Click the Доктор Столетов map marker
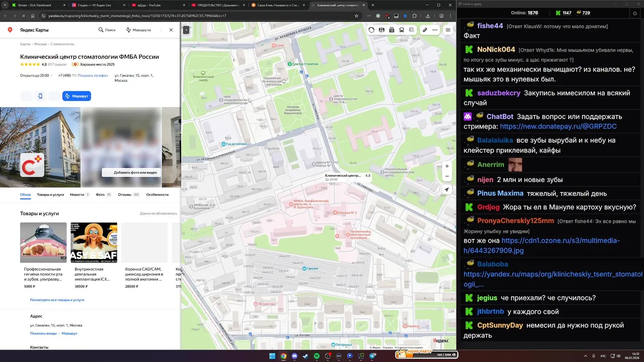Image resolution: width=644 pixels, height=362 pixels. click(x=303, y=64)
